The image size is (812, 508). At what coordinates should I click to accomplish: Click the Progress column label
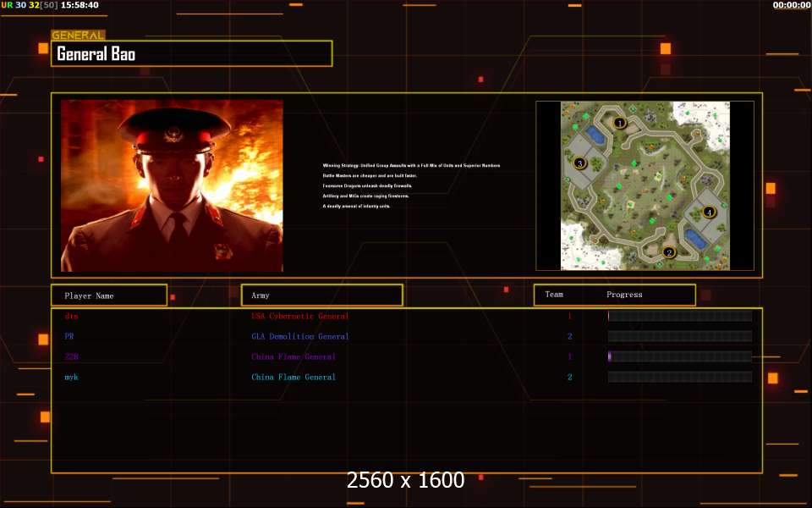point(624,295)
